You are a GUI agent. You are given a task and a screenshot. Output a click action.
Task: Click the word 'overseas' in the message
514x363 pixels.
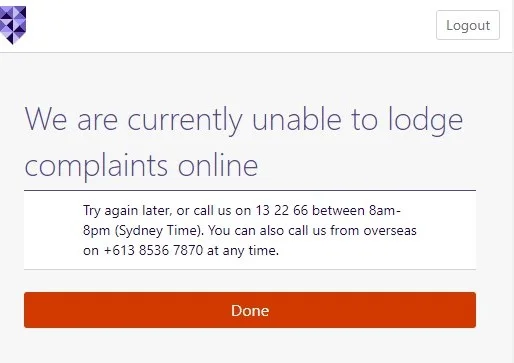[x=390, y=231]
